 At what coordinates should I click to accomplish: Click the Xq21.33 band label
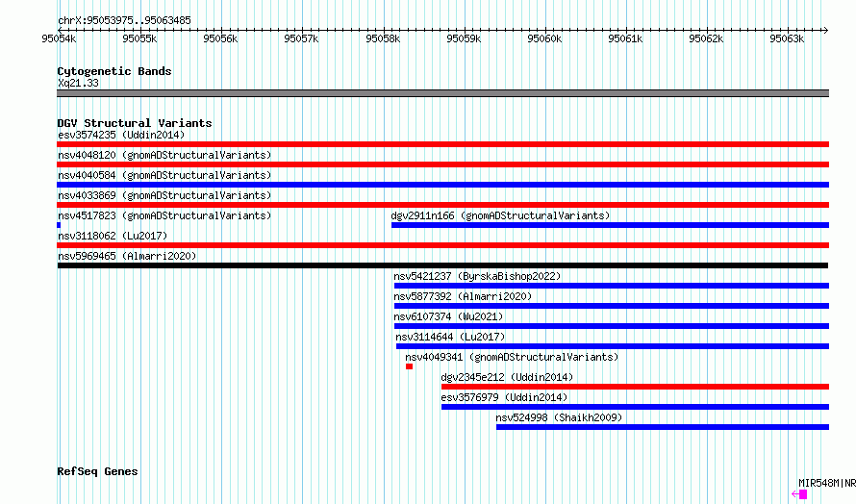[78, 83]
